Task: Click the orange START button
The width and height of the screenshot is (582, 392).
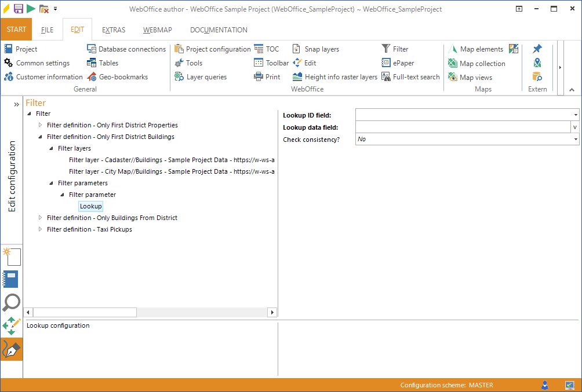Action: [x=16, y=30]
